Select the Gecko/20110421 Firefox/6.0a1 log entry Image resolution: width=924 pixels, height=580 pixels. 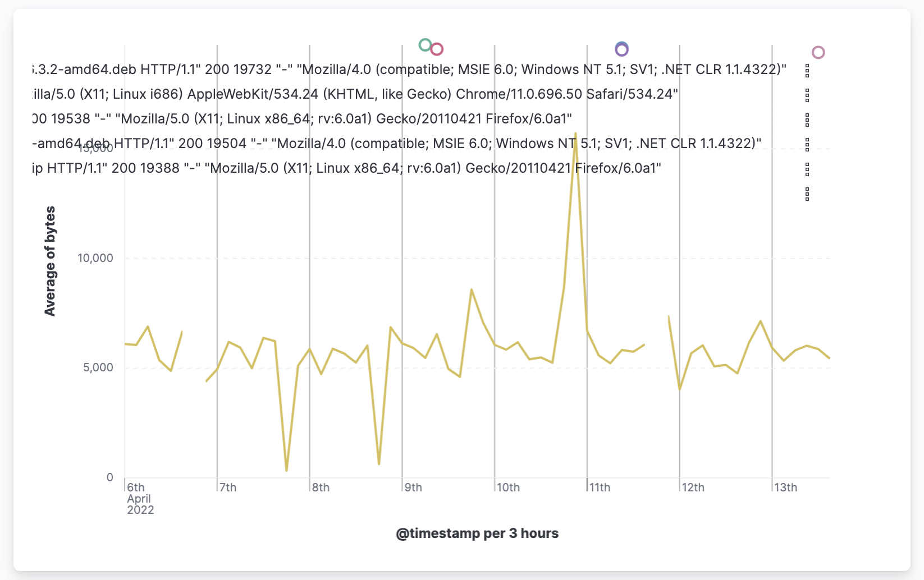(298, 118)
